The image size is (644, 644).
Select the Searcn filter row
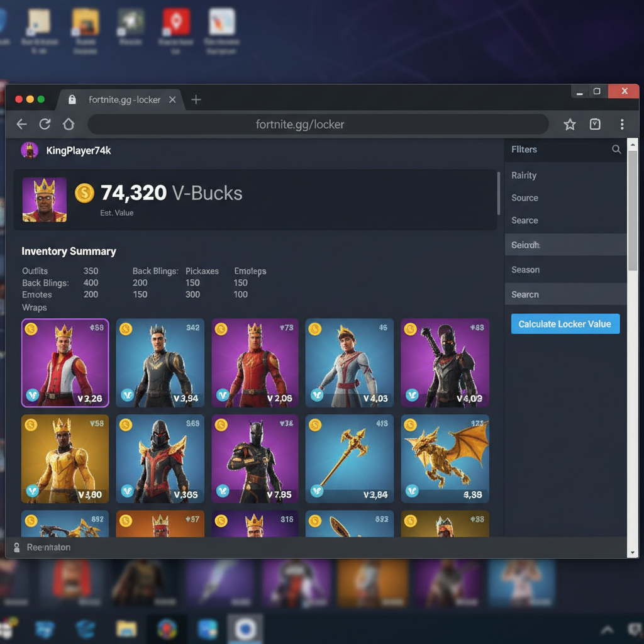(x=565, y=294)
